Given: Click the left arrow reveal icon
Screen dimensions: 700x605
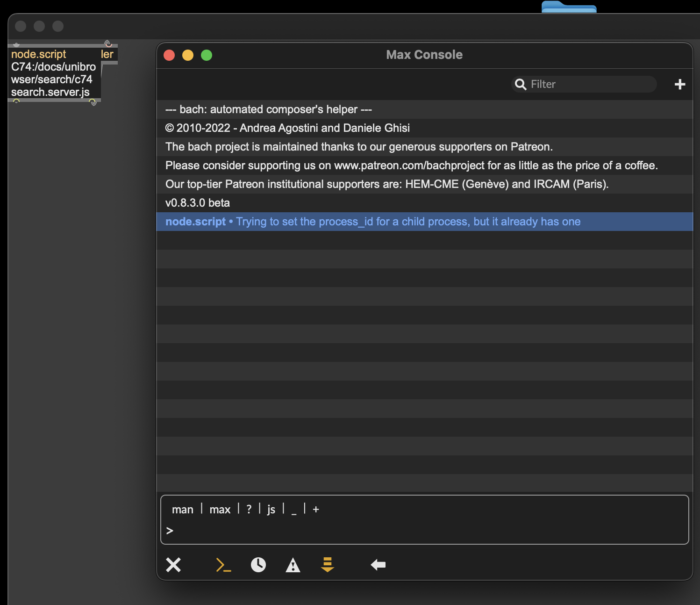Looking at the screenshot, I should coord(378,565).
